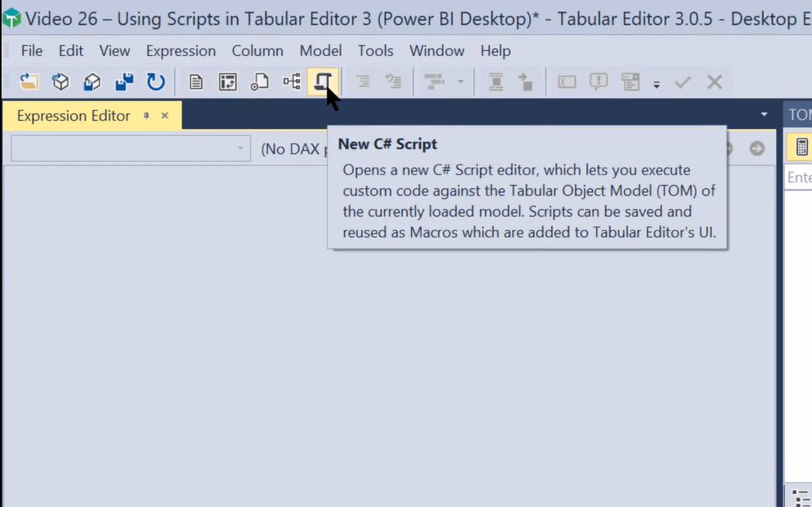Click the greyed icon with bars above and below
Screen dimensions: 812x507
click(x=496, y=82)
